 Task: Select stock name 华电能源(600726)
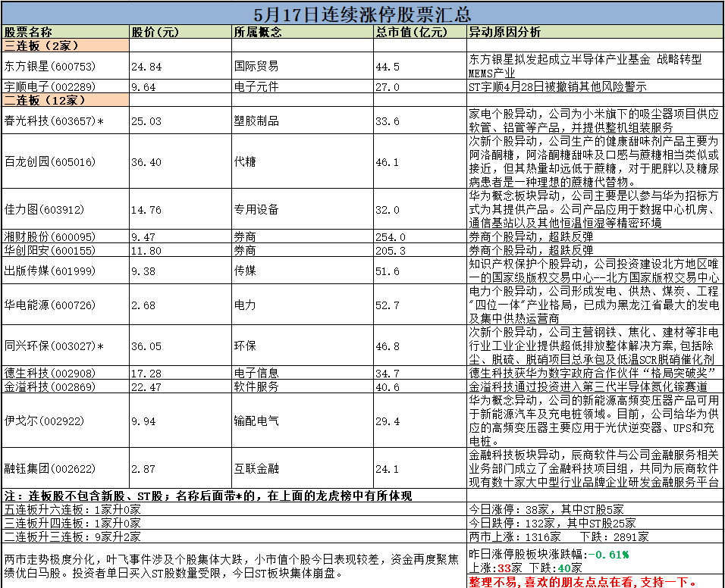pos(50,305)
